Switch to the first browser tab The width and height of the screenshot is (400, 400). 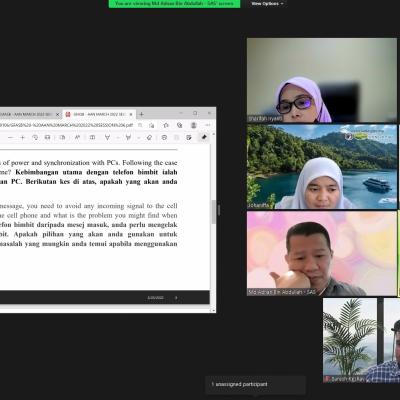[x=30, y=114]
